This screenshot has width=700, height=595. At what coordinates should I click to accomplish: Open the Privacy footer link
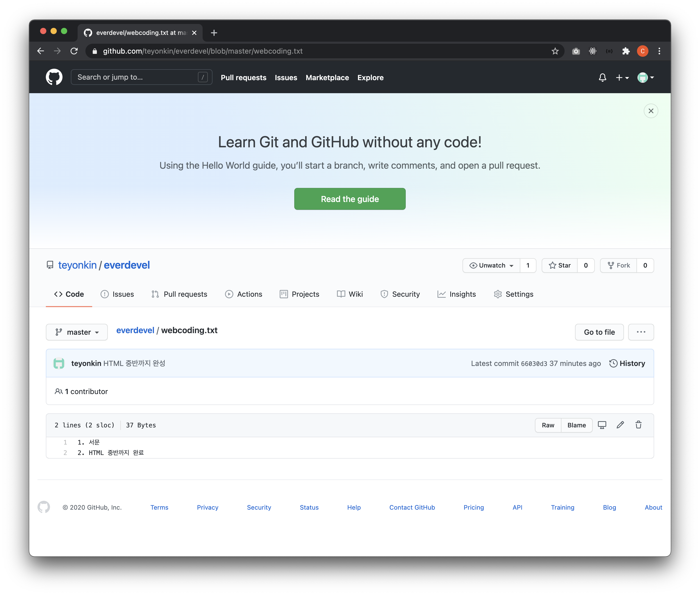[208, 507]
